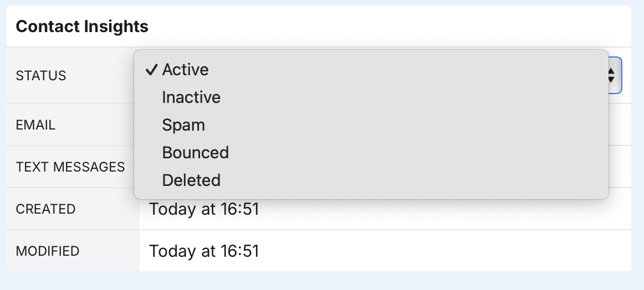Set contact status to Spam
Viewport: 644px width, 290px height.
click(x=183, y=125)
